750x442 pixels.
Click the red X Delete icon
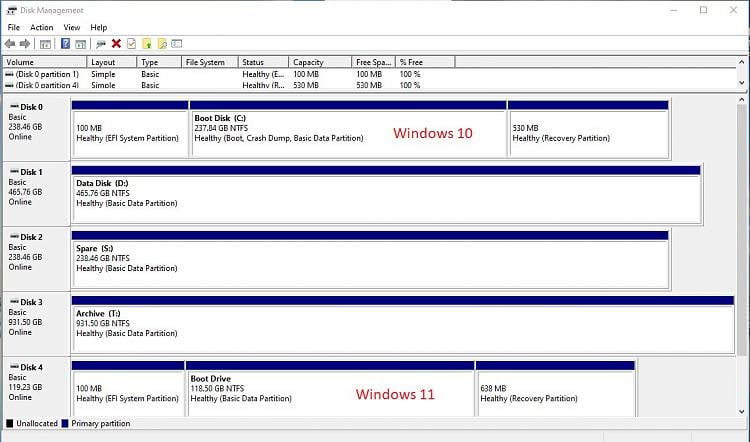point(116,44)
